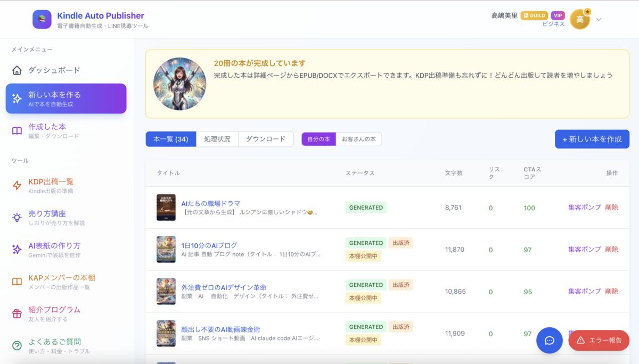Viewport: 639px width, 364px height.
Task: Click the AIたちの職場ドラマ cover thumbnail
Action: pyautogui.click(x=166, y=208)
